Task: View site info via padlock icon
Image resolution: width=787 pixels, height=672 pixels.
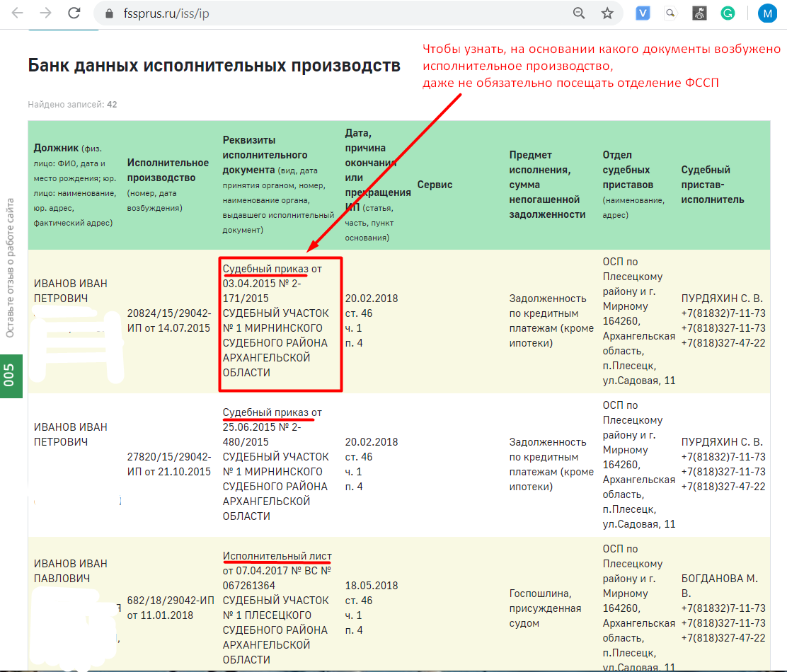Action: click(x=109, y=13)
